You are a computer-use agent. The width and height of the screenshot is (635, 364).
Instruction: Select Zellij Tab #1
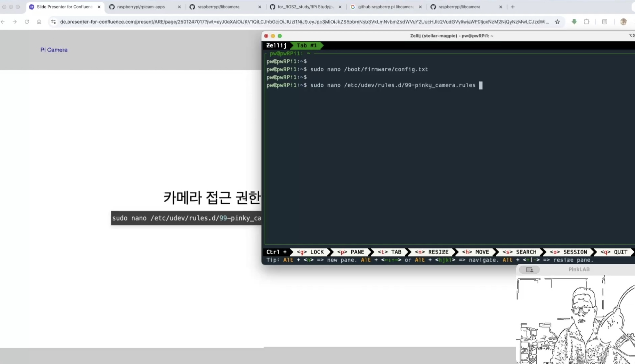pyautogui.click(x=306, y=46)
